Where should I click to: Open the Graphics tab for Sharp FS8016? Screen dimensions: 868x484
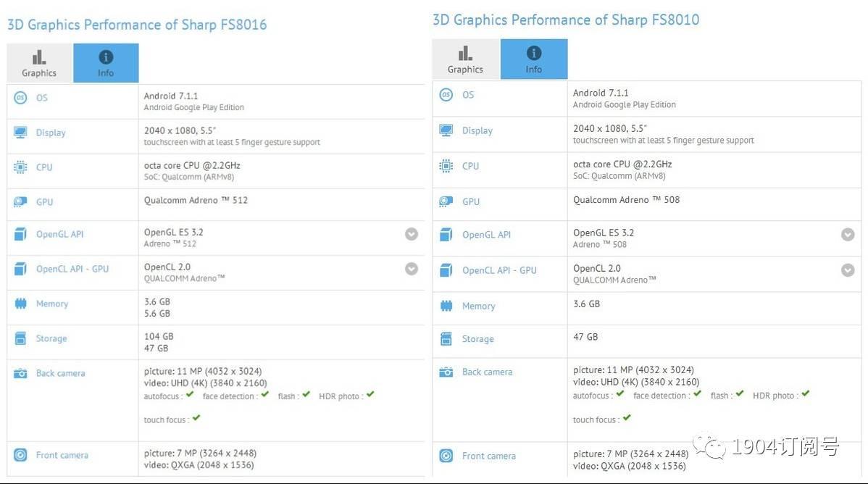39,63
